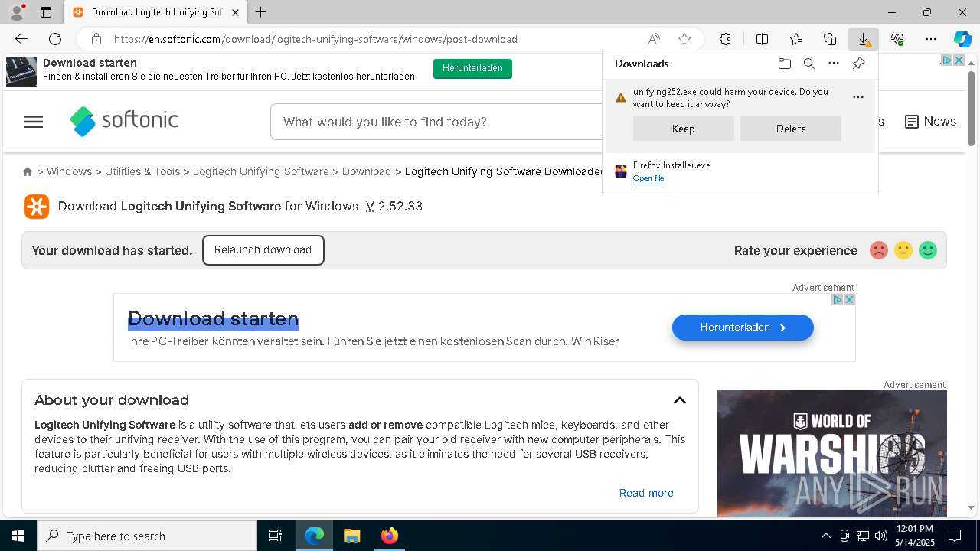This screenshot has height=551, width=980.
Task: Launch Copilot sidebar icon
Action: [x=962, y=39]
